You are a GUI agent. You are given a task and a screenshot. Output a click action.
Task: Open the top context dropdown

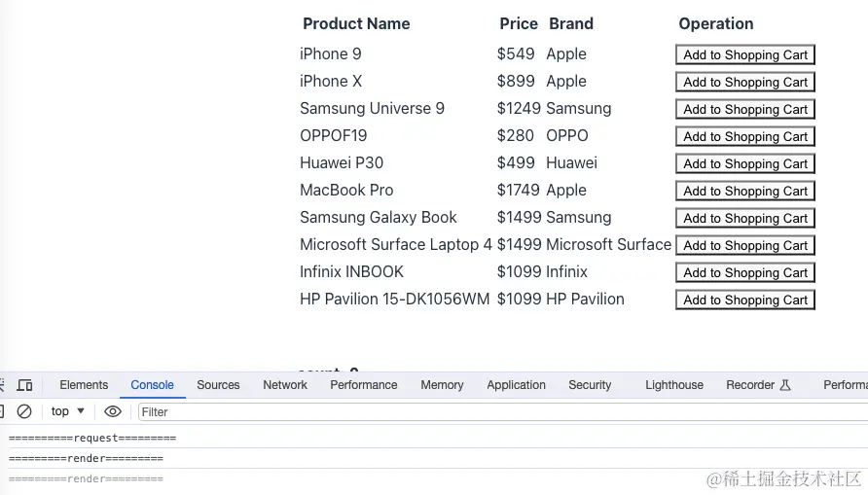(67, 411)
